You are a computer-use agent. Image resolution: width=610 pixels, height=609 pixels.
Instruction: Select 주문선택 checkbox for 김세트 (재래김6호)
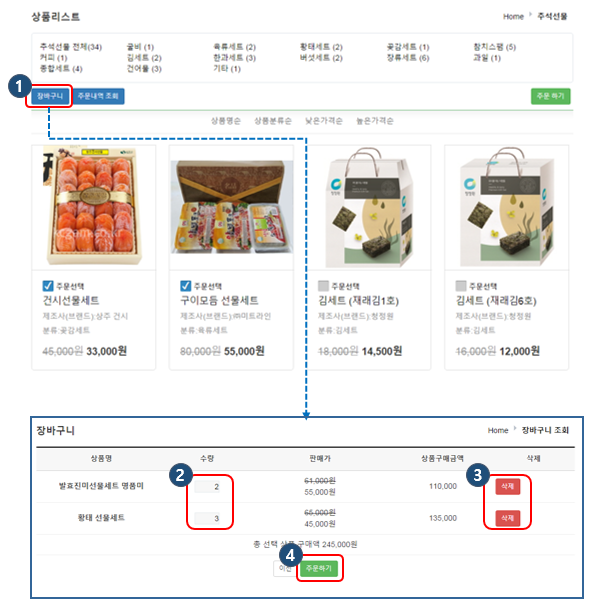point(461,286)
